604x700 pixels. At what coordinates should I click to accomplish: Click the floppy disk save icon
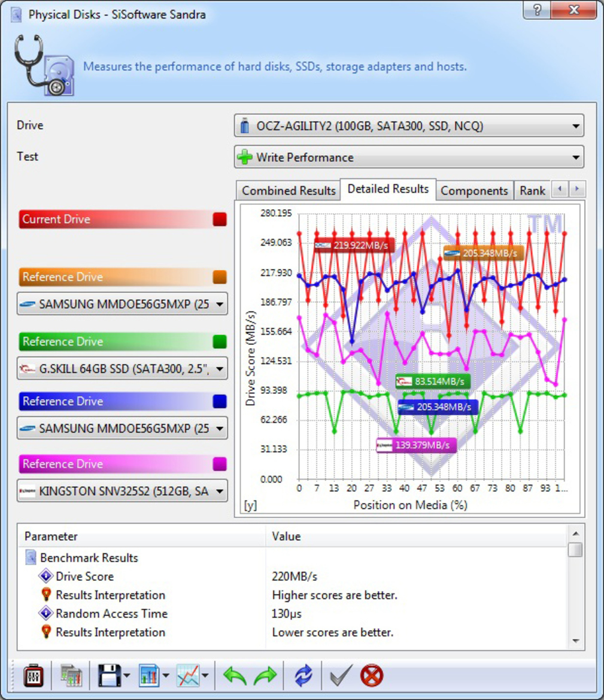[109, 675]
